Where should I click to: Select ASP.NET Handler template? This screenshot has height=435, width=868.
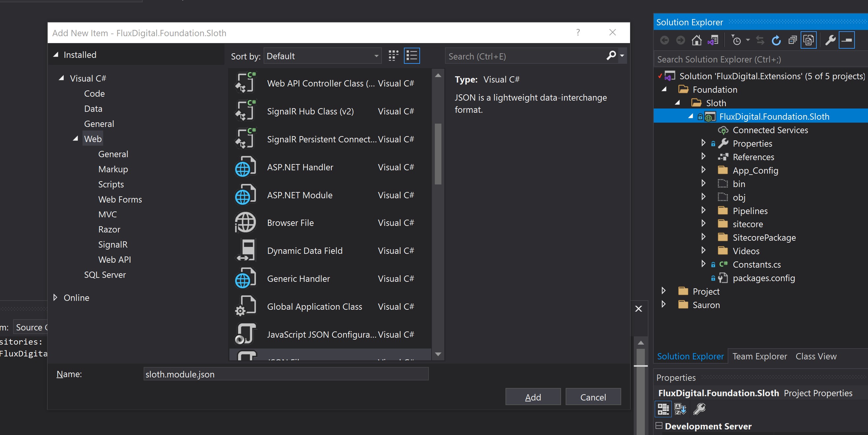point(330,167)
